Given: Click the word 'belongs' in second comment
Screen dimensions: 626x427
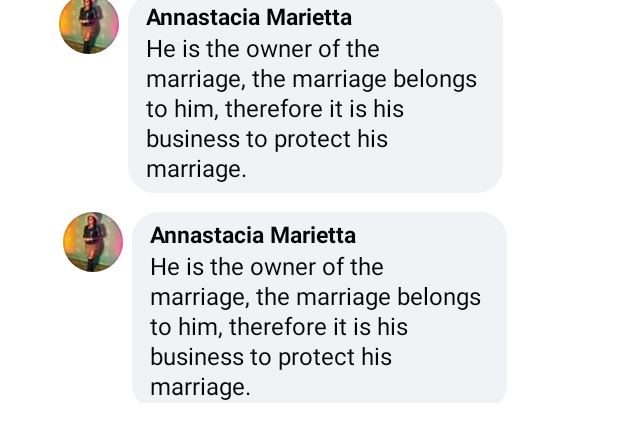Looking at the screenshot, I should click(439, 297).
